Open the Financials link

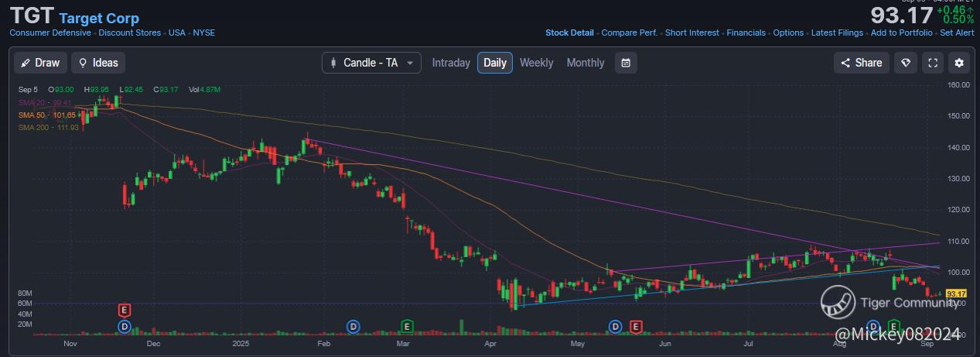coord(746,33)
